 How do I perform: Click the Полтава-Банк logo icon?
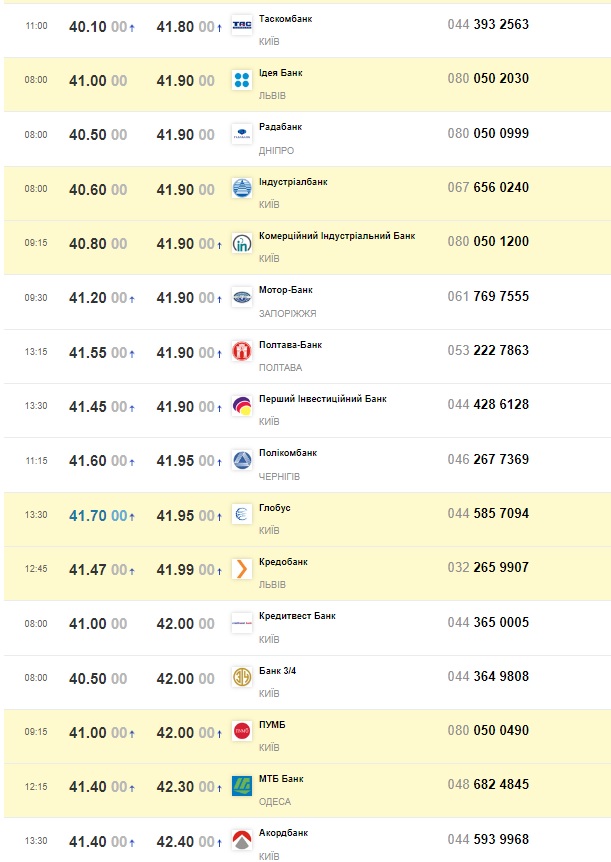[x=241, y=351]
